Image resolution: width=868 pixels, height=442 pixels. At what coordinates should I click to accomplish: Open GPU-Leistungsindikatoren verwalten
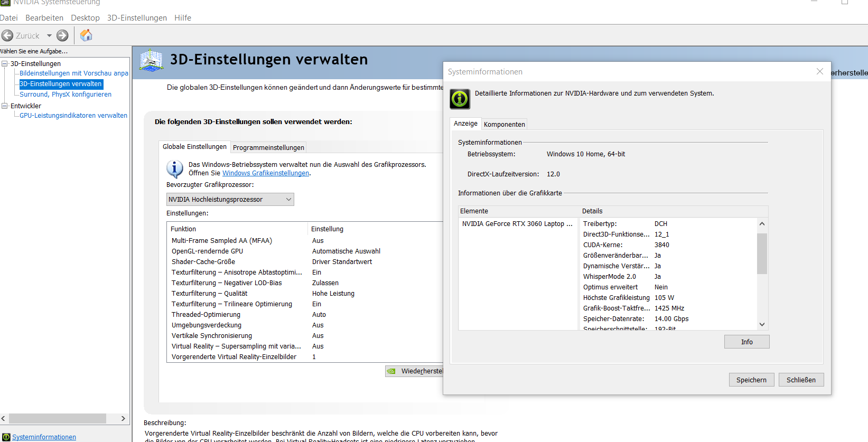click(x=73, y=116)
